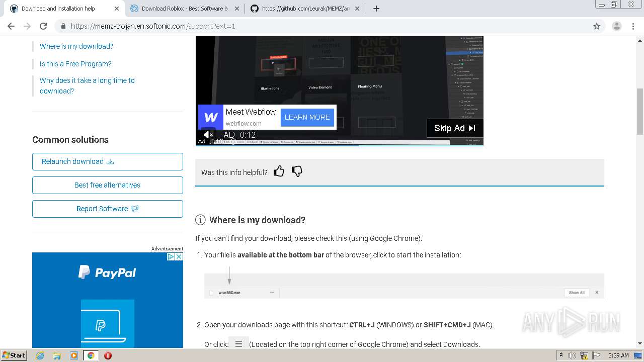644x362 pixels.
Task: Click the page vertical scrollbar thumb
Action: click(x=640, y=111)
